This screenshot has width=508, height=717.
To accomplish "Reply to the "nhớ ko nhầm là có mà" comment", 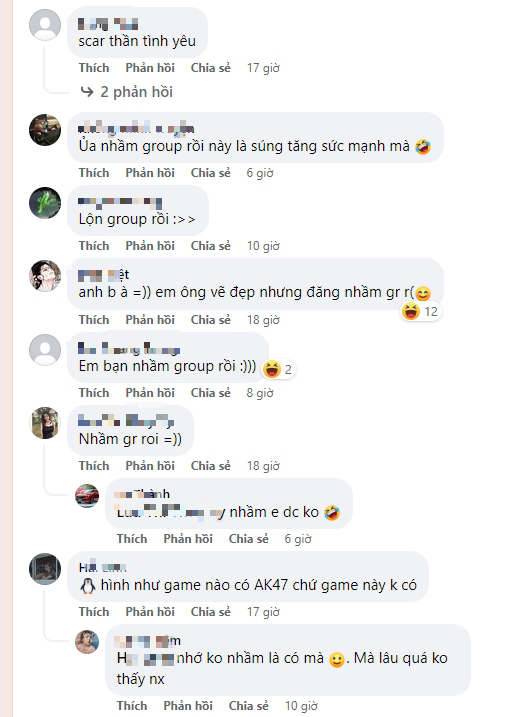I will tap(188, 706).
